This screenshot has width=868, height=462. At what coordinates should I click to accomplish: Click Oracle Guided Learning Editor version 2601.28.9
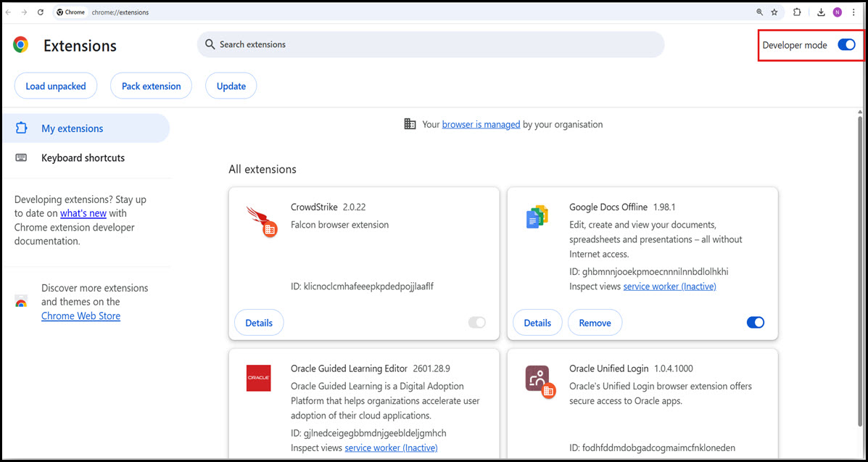[x=431, y=368]
